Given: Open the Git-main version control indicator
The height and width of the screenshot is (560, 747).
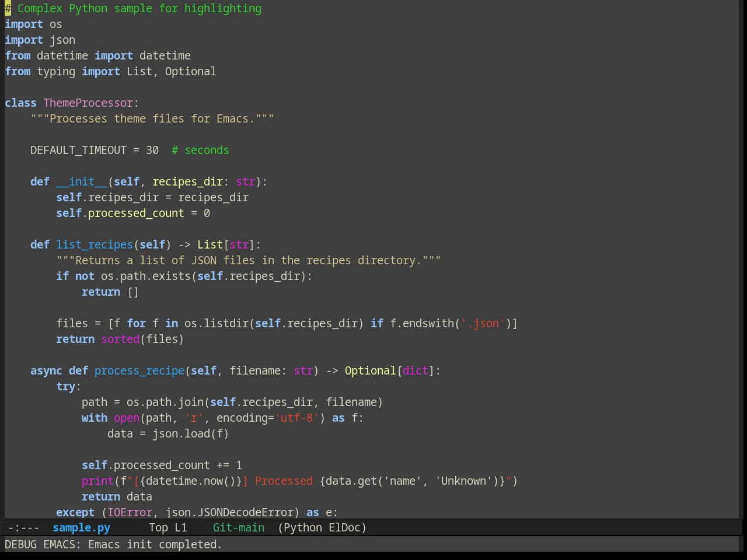Looking at the screenshot, I should click(238, 528).
